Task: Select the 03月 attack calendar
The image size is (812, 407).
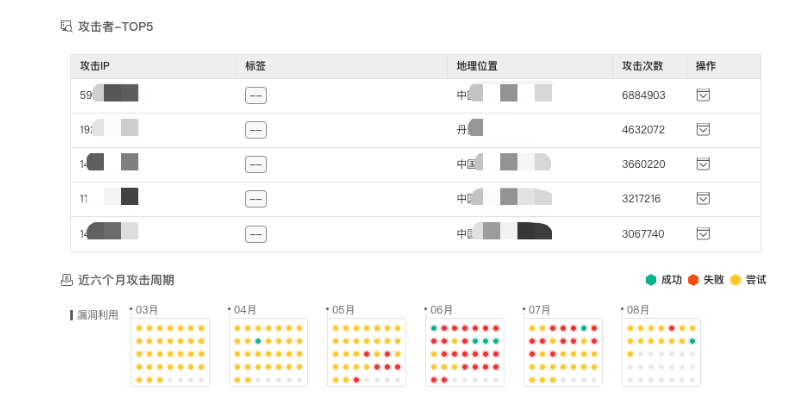Action: click(170, 352)
